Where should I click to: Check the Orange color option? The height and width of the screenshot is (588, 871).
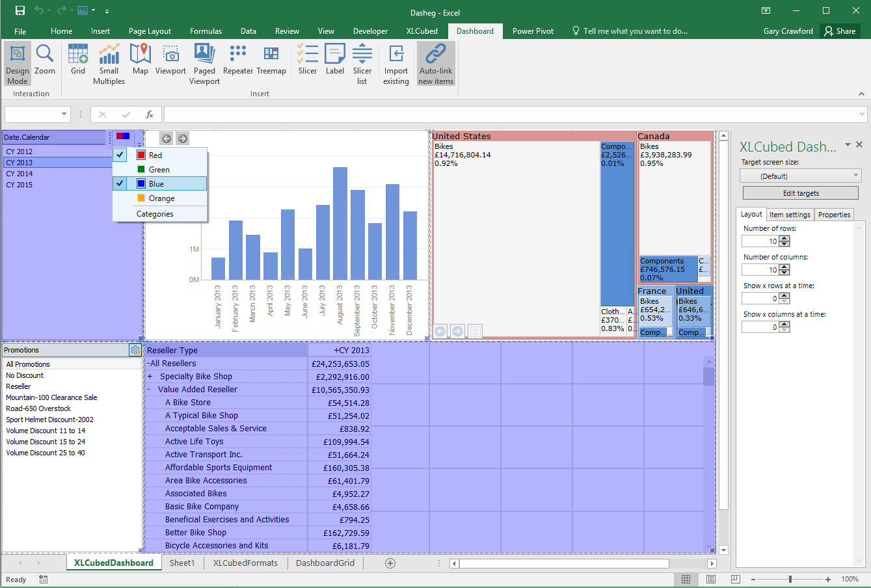click(160, 198)
